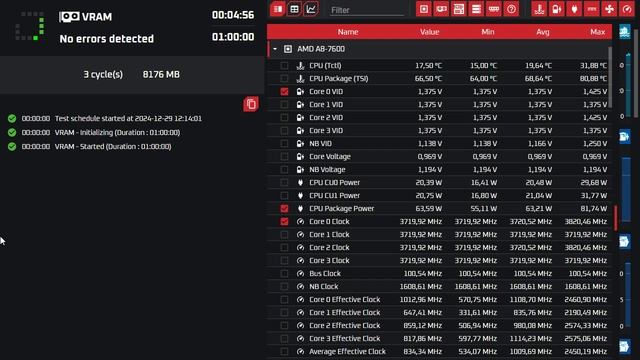Toggle the CPU sensor filter icon
This screenshot has height=360, width=640.
(x=424, y=9)
